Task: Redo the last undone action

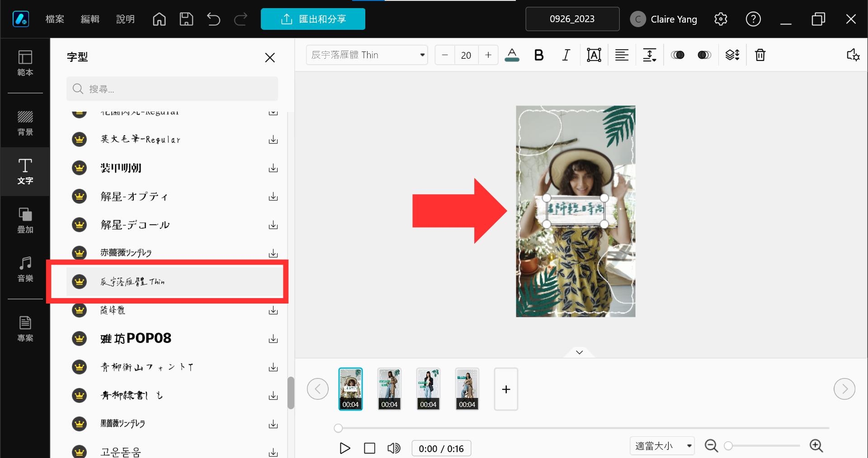Action: point(241,19)
